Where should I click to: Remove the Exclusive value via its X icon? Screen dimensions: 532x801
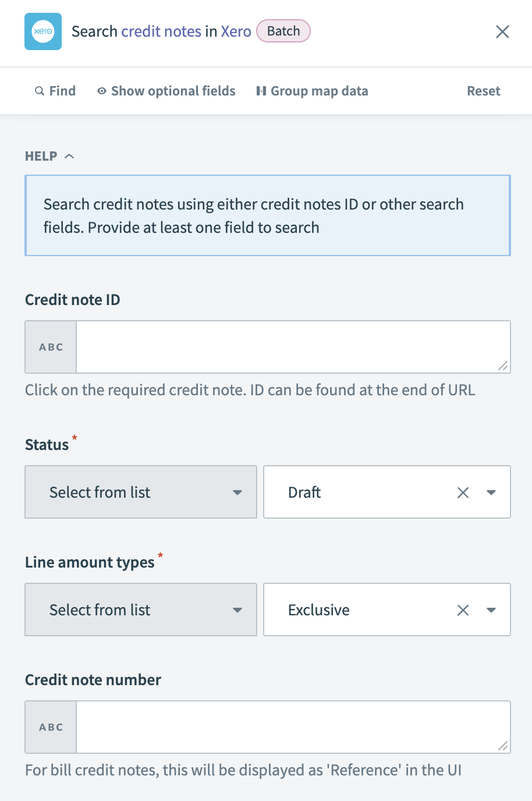(463, 609)
